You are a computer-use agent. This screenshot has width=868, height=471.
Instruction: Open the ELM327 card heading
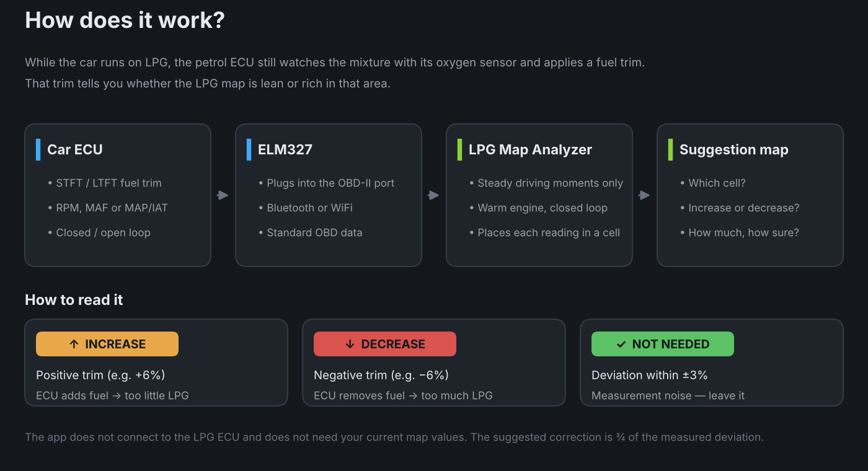(x=285, y=149)
